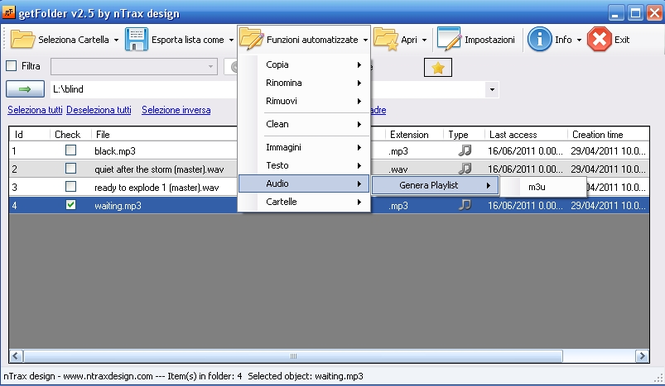Open the Immagini submenu

[304, 147]
